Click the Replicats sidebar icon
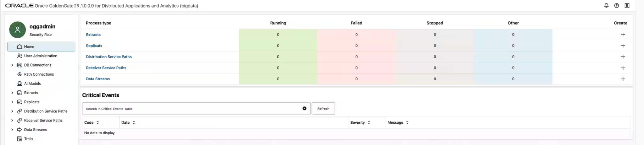The width and height of the screenshot is (644, 145). 19,102
